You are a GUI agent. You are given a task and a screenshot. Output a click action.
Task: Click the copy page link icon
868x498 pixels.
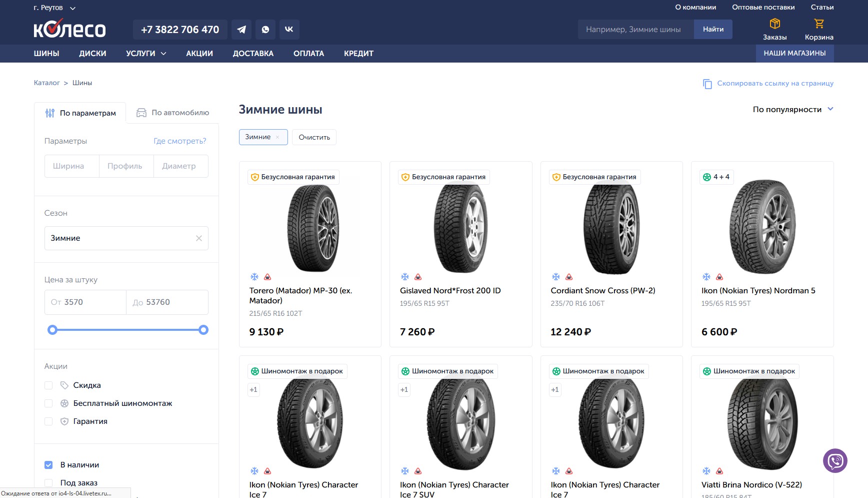point(707,84)
